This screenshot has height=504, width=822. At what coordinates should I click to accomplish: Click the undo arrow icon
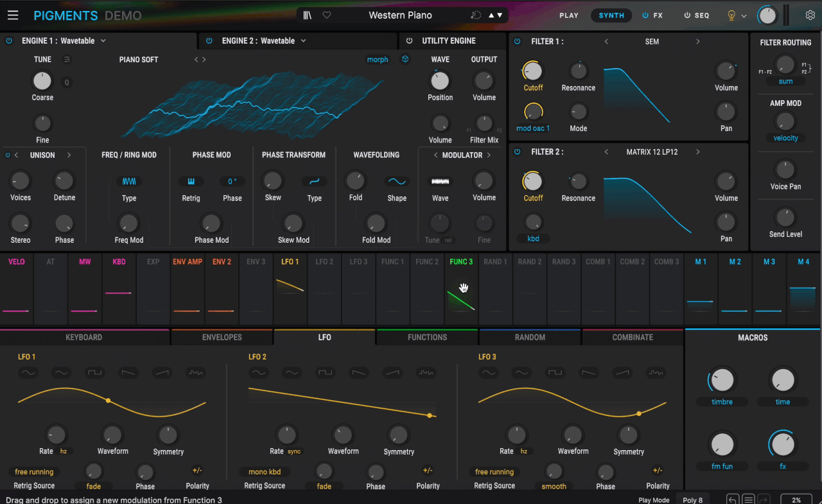(733, 500)
